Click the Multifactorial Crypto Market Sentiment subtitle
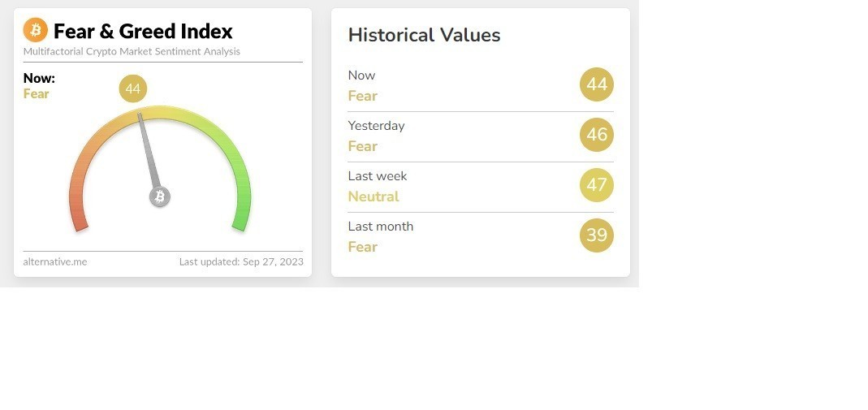 tap(132, 51)
